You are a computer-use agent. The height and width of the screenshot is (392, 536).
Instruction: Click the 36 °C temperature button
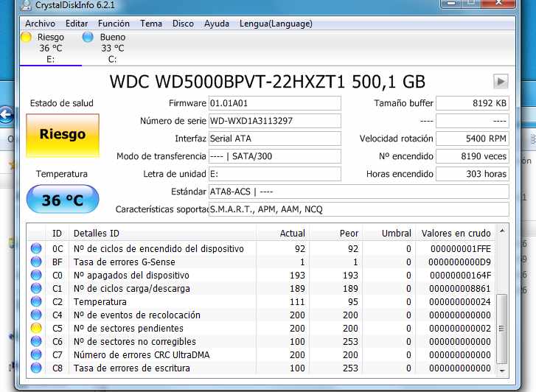coord(63,199)
